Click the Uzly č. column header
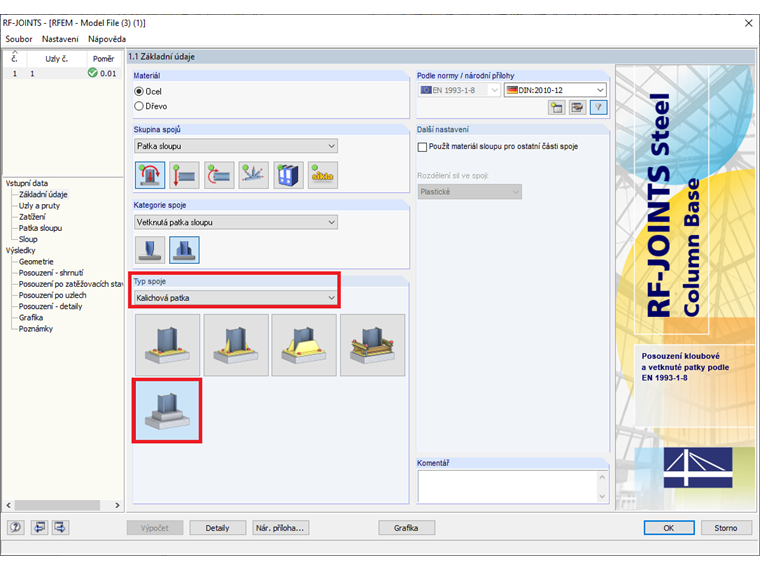 57,59
